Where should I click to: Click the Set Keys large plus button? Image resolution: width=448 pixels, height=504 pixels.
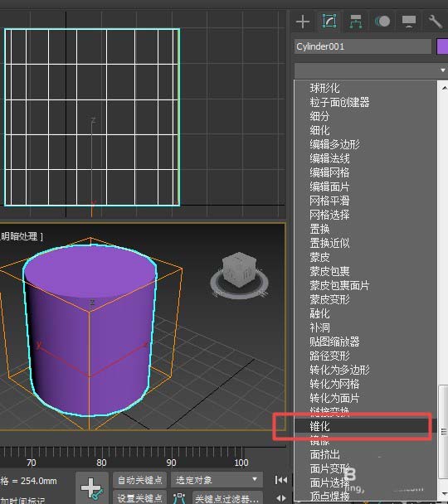tap(92, 488)
